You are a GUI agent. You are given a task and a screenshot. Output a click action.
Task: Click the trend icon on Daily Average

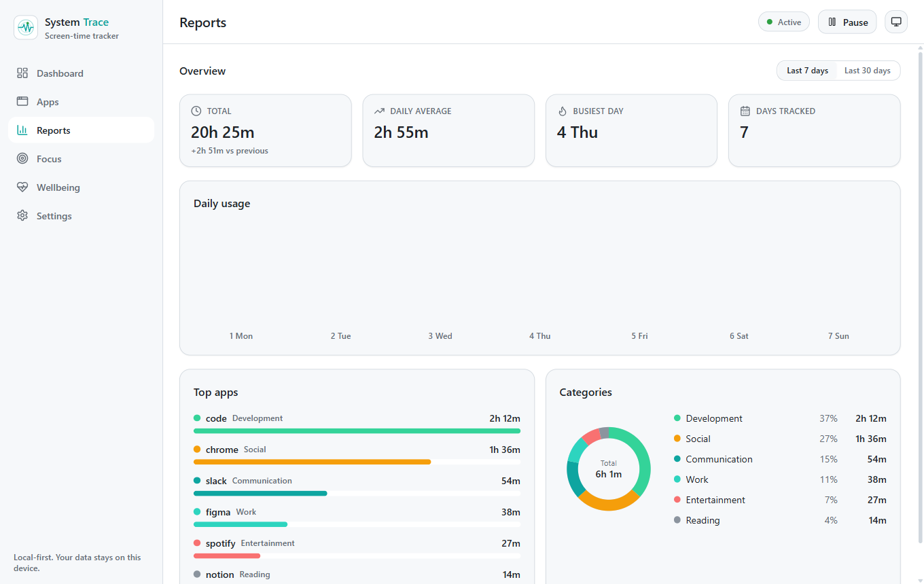coord(379,111)
